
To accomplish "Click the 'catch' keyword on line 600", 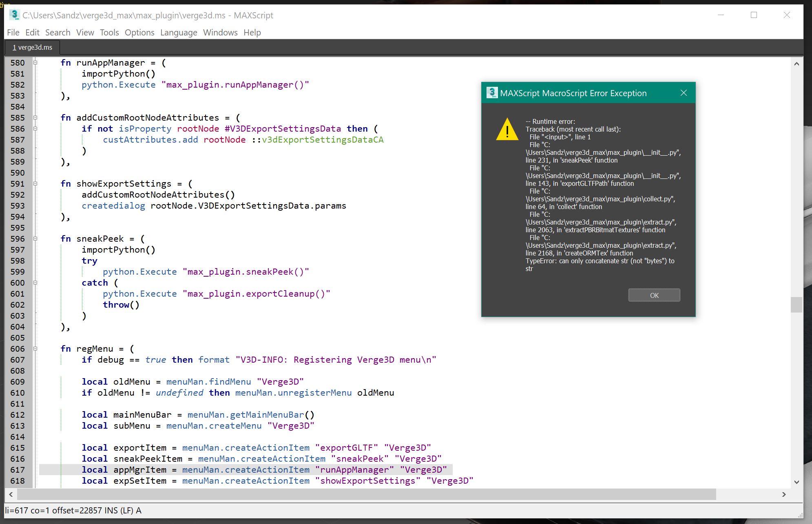I will [95, 283].
